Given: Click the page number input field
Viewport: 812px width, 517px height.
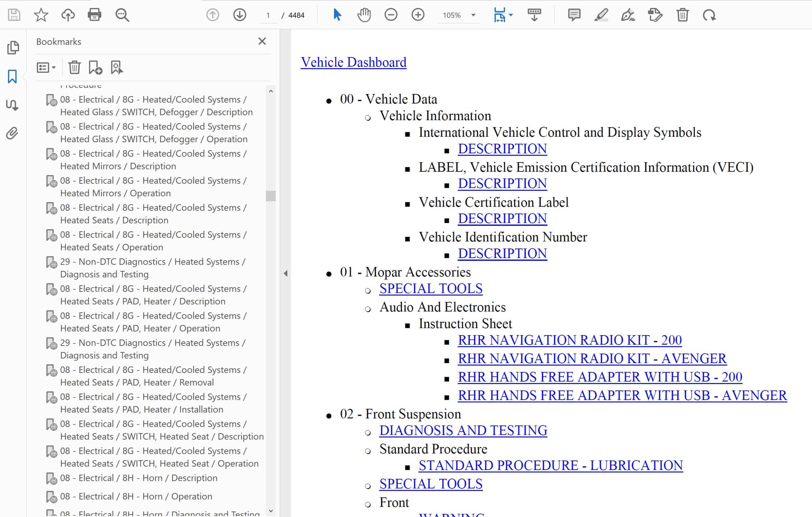Looking at the screenshot, I should coord(268,15).
